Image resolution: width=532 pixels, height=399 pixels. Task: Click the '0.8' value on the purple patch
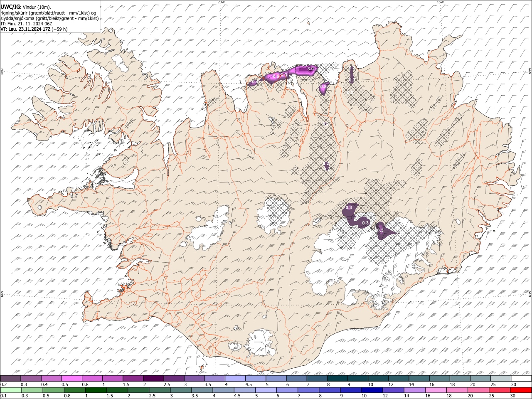pyautogui.click(x=323, y=86)
